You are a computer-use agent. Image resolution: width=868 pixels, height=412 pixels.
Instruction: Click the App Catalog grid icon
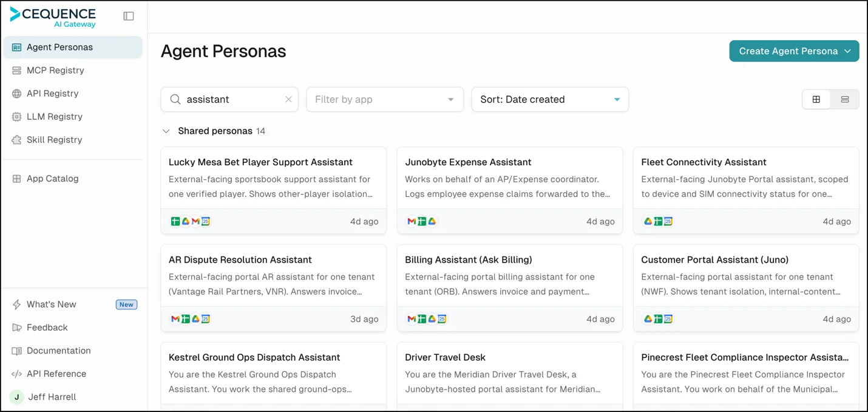pyautogui.click(x=16, y=179)
